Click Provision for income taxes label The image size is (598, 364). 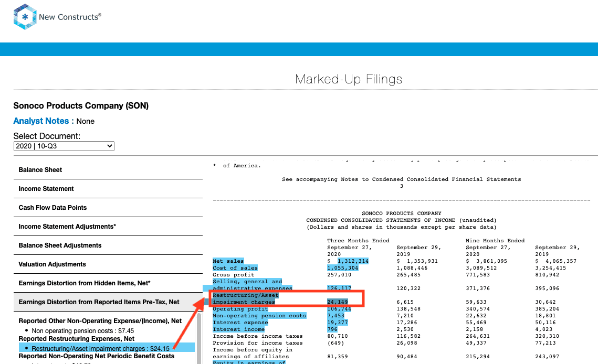point(257,343)
